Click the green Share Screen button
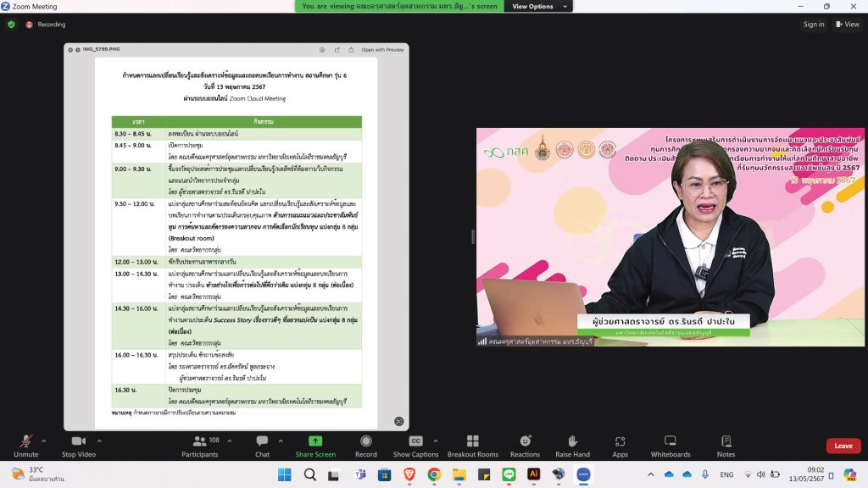 pyautogui.click(x=315, y=446)
